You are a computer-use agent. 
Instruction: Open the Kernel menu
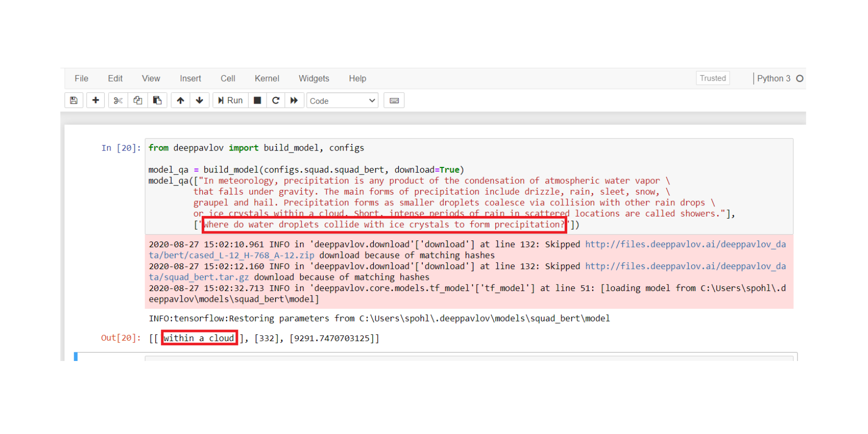click(x=267, y=79)
